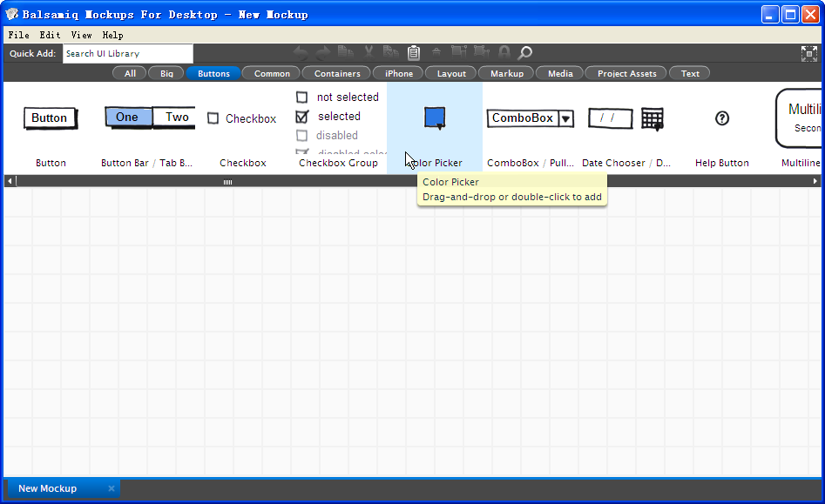Select the One/Two Button Bar thumbnail

tap(150, 118)
